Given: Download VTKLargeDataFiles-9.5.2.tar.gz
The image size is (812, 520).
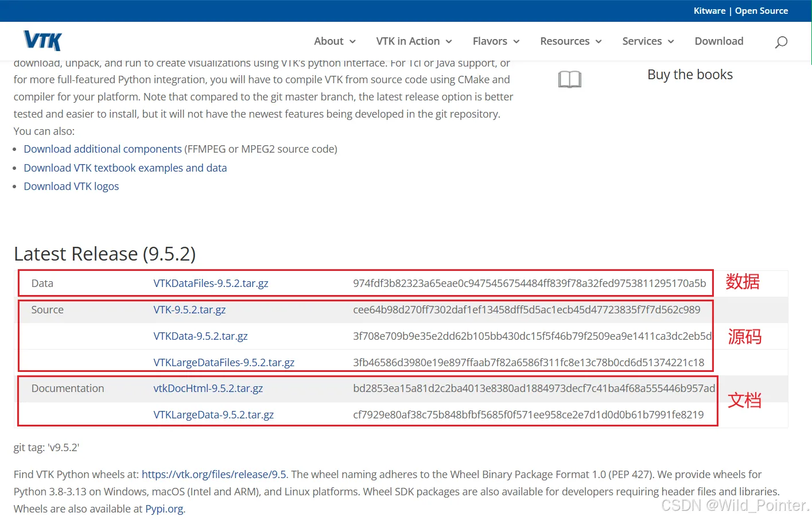Looking at the screenshot, I should 224,363.
